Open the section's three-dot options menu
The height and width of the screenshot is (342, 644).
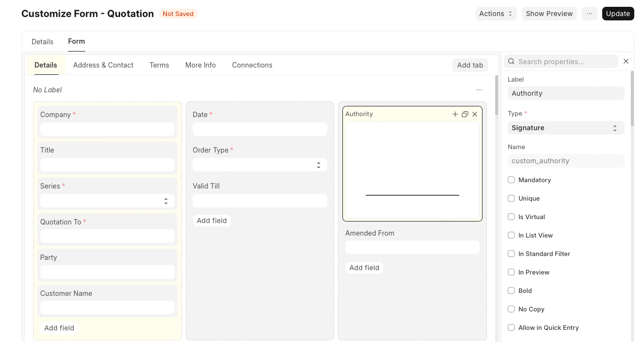click(479, 90)
